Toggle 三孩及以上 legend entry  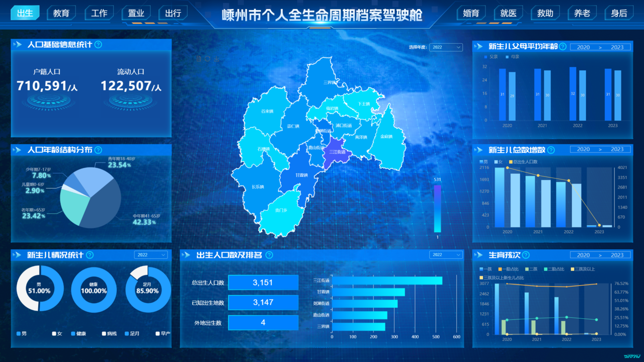[x=582, y=269]
